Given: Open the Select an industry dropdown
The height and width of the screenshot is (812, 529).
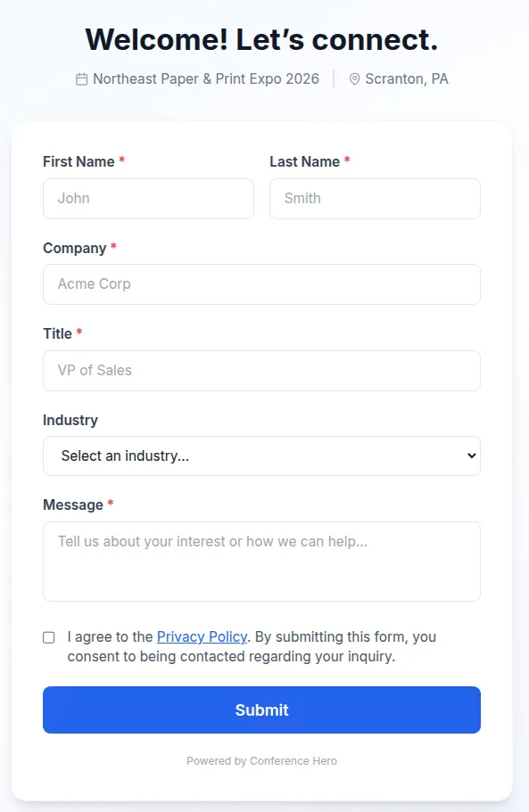Looking at the screenshot, I should tap(261, 455).
